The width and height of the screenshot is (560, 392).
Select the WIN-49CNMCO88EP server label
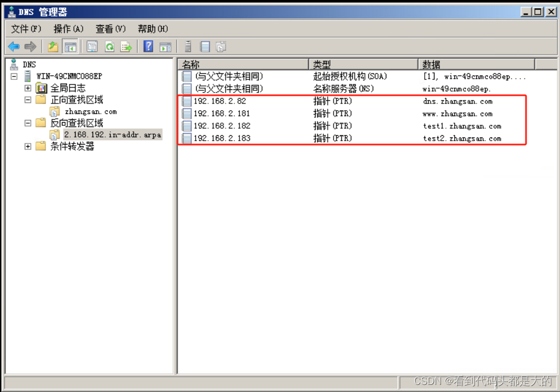(x=69, y=76)
